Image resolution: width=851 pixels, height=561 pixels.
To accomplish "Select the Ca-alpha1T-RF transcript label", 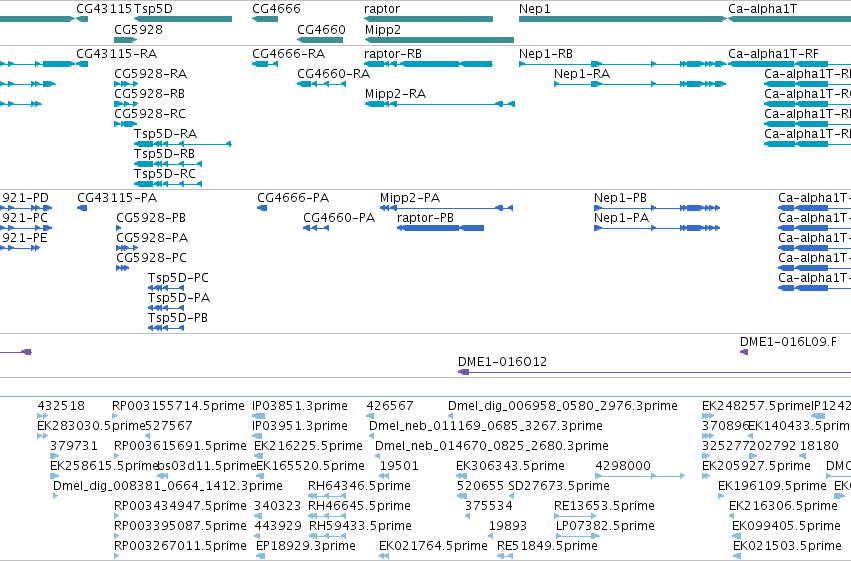I will click(x=773, y=54).
